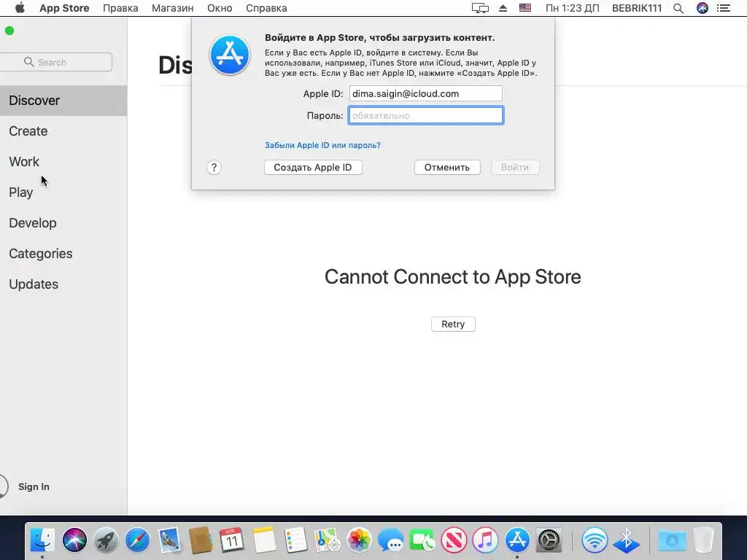This screenshot has width=747, height=560.
Task: Open Contacts from the Dock
Action: coord(201,540)
